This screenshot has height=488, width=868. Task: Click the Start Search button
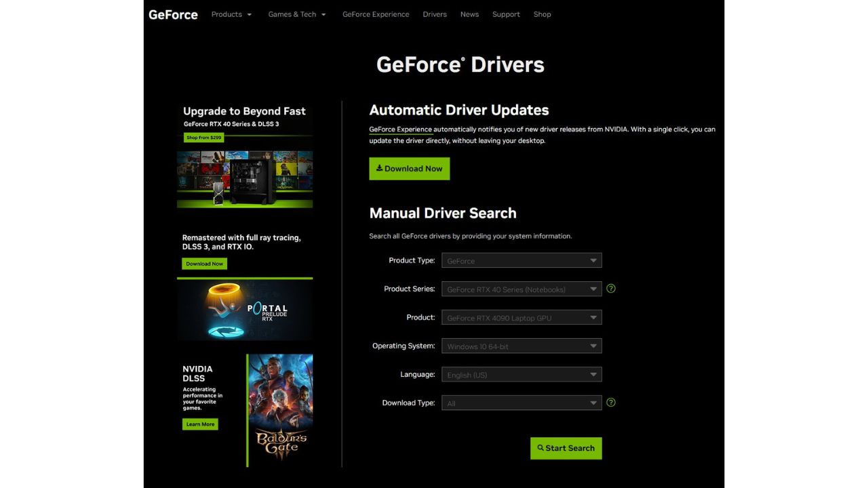tap(566, 448)
